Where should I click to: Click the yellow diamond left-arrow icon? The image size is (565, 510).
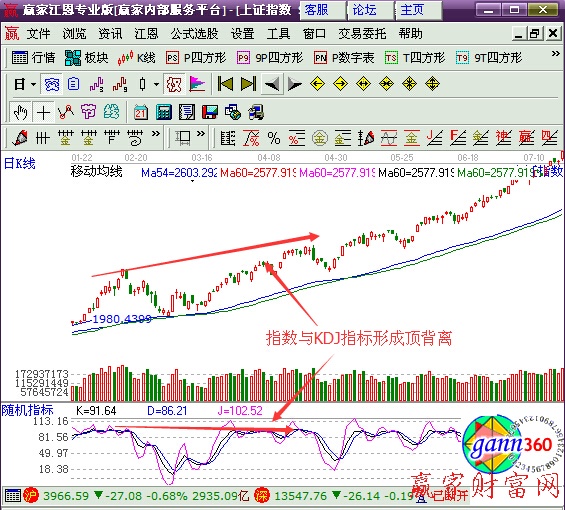[x=317, y=84]
